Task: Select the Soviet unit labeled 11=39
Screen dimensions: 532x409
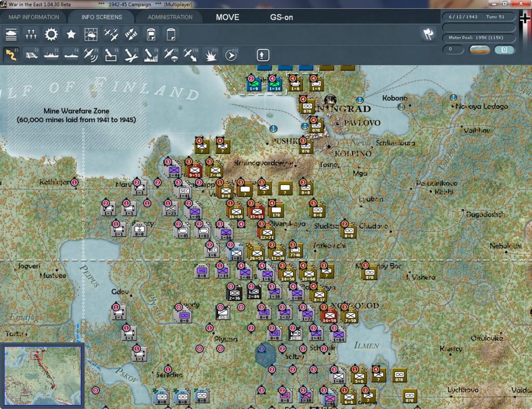Action: (277, 253)
